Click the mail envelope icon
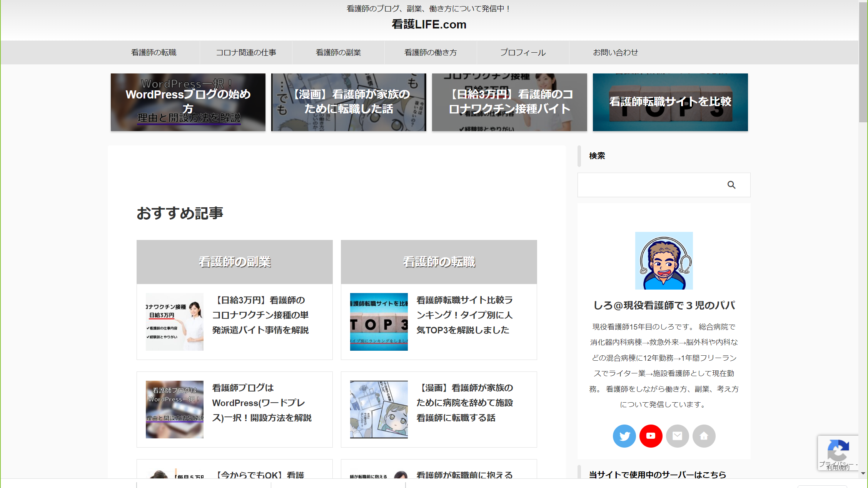This screenshot has height=488, width=868. click(x=677, y=436)
